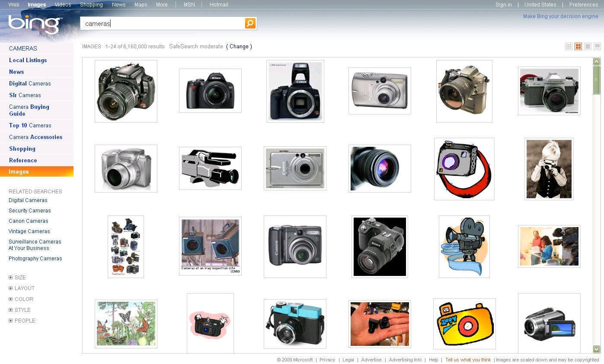The image size is (604, 364).
Task: Open cartoon camera with red strap thumbnail
Action: click(x=464, y=169)
